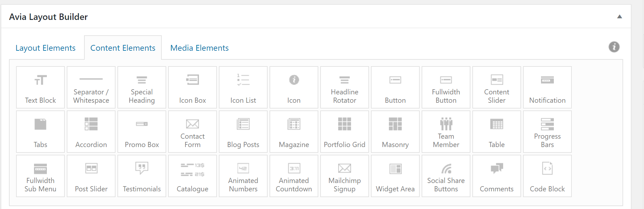Add the Social Share Buttons element
Screen dimensions: 644x209
coord(446,176)
